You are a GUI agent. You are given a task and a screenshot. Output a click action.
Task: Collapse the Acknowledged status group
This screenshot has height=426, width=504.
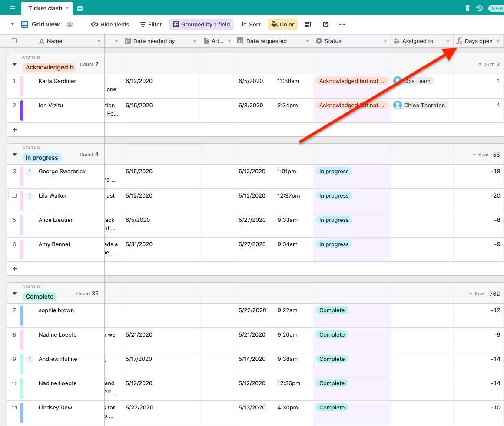coord(14,64)
